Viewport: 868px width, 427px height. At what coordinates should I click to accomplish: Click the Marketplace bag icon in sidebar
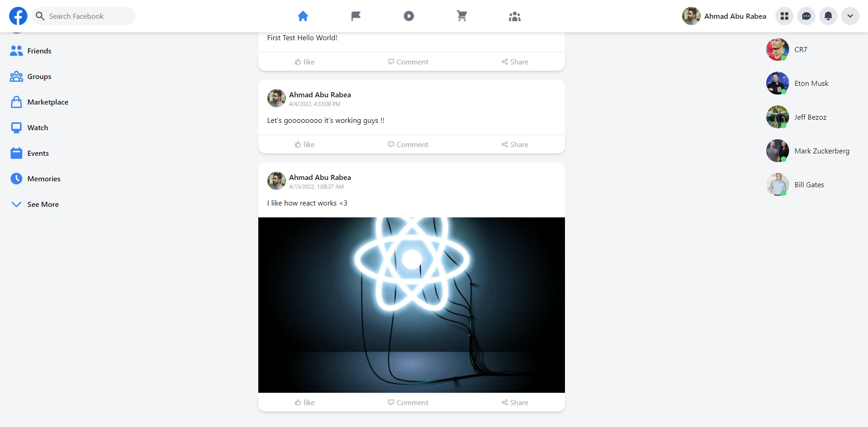point(16,102)
